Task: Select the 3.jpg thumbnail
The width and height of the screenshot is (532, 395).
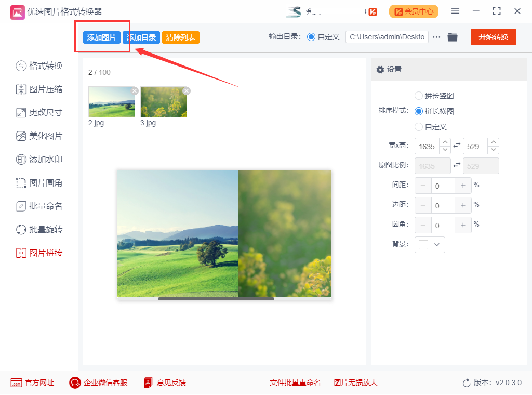Action: [164, 102]
